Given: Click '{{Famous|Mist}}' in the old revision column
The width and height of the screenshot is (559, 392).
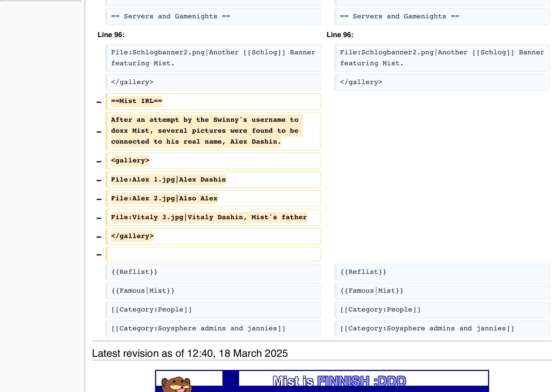Looking at the screenshot, I should tap(213, 291).
